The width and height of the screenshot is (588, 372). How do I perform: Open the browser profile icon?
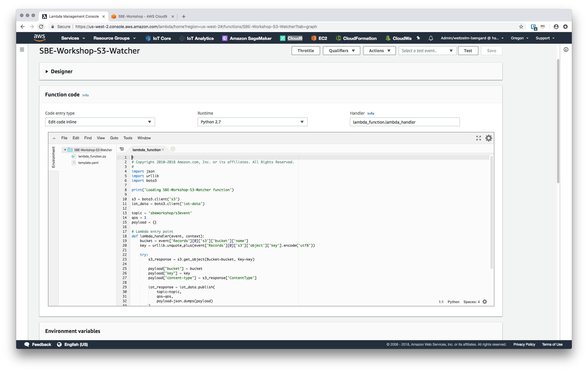coord(556,27)
